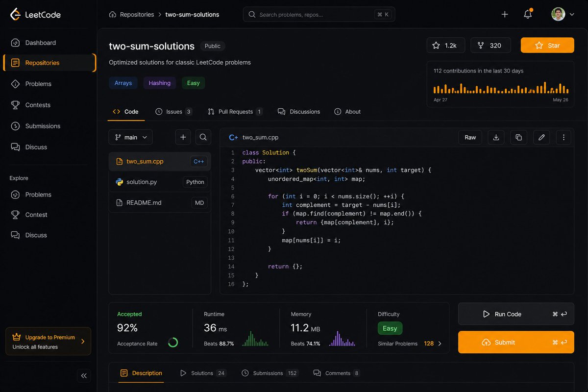
Task: Click the home icon in breadcrumb
Action: tap(113, 15)
